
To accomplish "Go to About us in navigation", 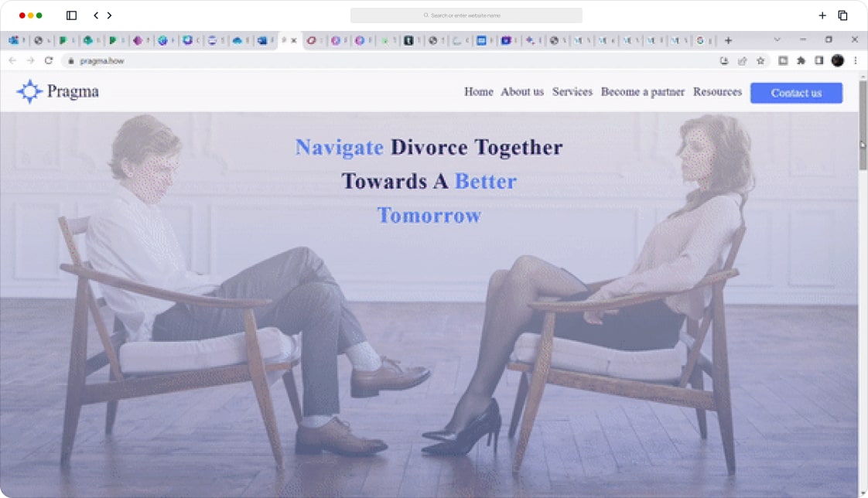I will [521, 92].
